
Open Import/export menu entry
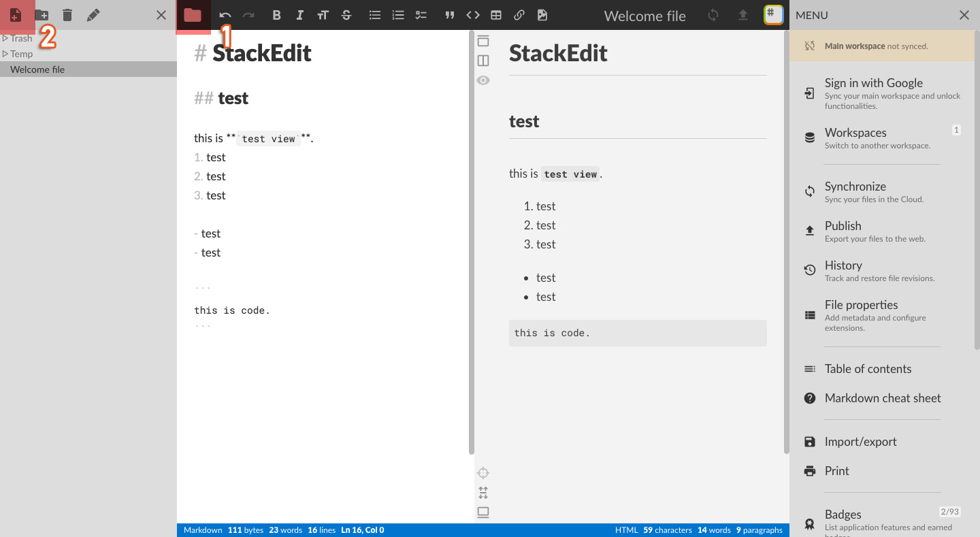[x=882, y=442]
